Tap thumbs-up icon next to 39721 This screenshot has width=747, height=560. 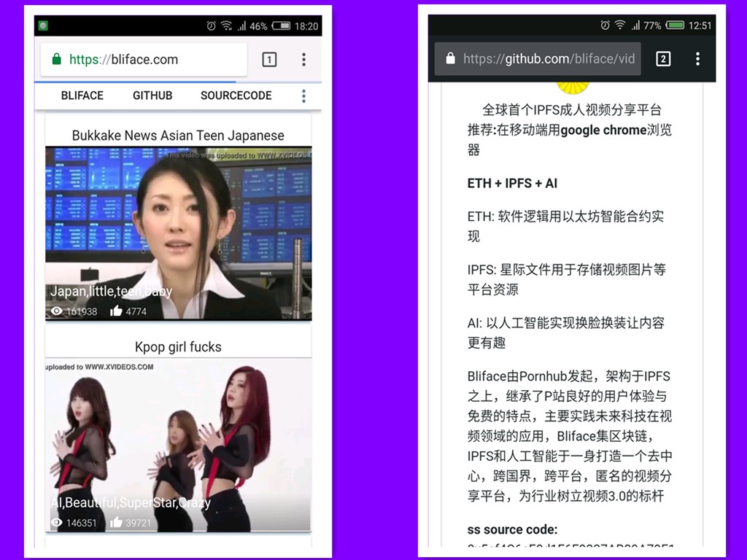coord(116,523)
